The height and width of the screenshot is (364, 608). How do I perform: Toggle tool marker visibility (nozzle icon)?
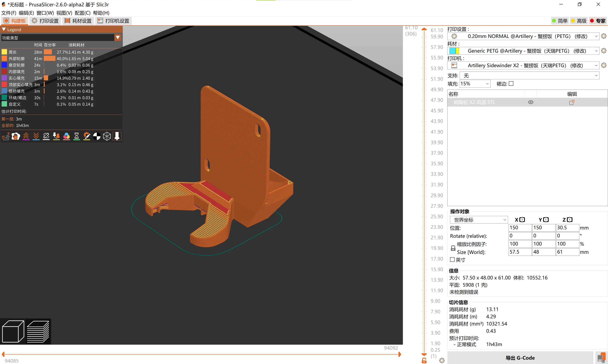click(x=117, y=136)
